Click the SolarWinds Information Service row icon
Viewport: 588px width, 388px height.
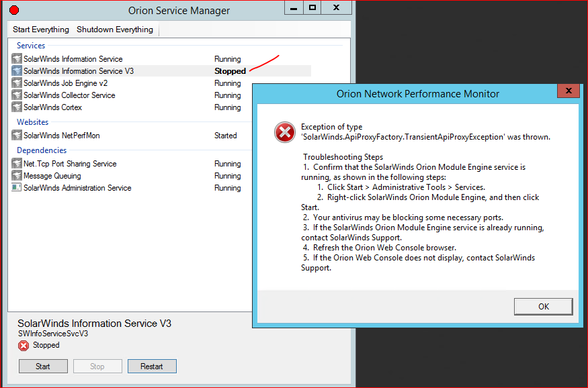tap(17, 59)
